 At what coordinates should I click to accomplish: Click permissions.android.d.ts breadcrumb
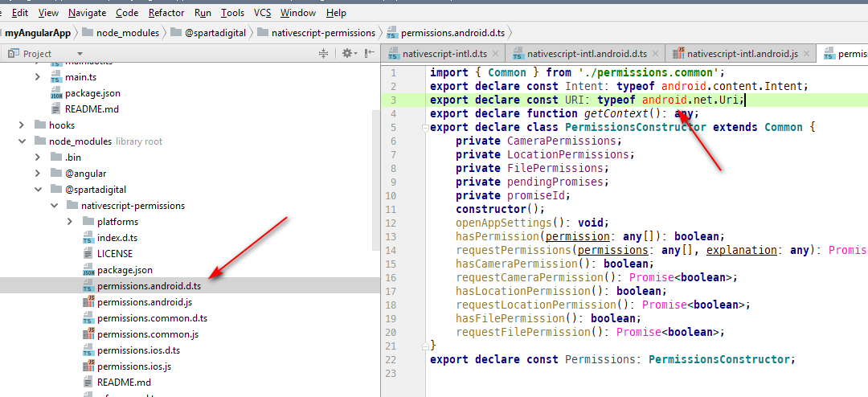[x=446, y=33]
